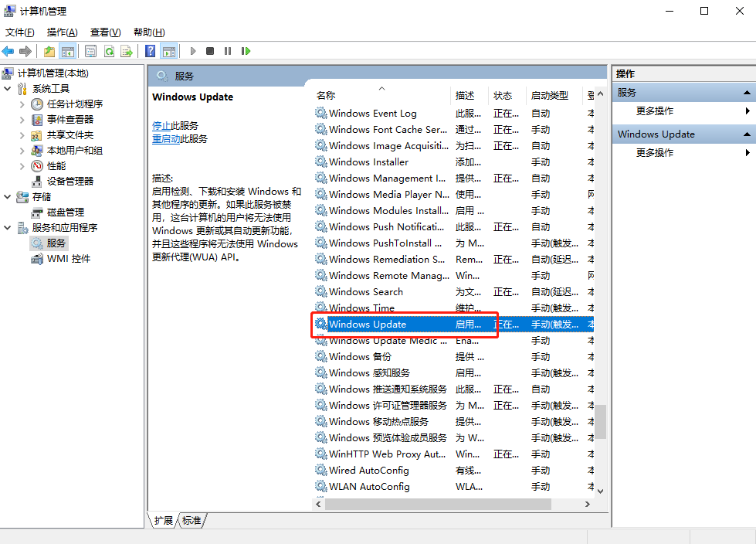Select 事件查看器 in the tree

(x=70, y=120)
